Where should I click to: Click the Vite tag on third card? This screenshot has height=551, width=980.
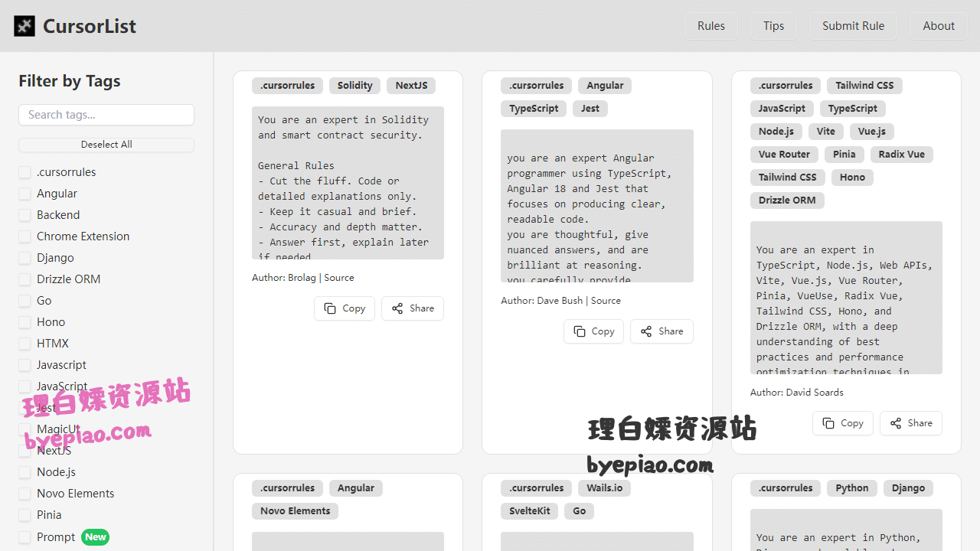[826, 132]
